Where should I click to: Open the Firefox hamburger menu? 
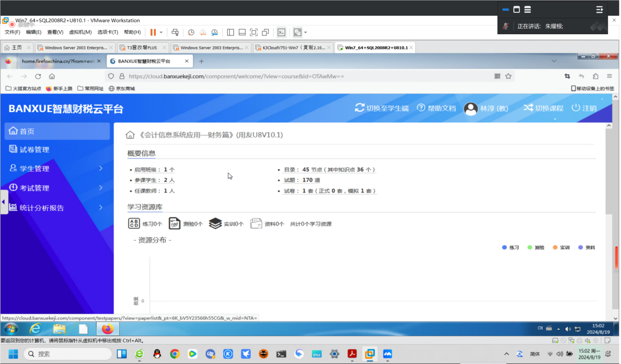pos(609,76)
